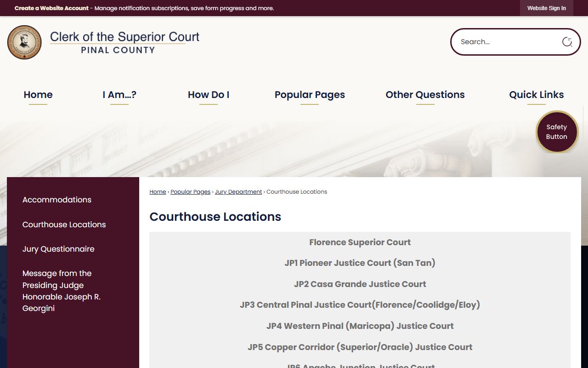The image size is (588, 368).
Task: Select JP2 Casa Grande Justice Court
Action: coord(360,284)
